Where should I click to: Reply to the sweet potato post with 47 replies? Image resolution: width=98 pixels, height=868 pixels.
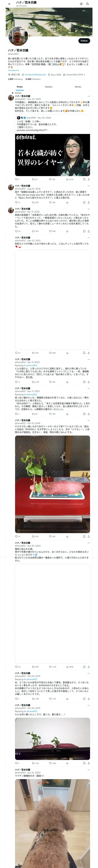pos(18,536)
